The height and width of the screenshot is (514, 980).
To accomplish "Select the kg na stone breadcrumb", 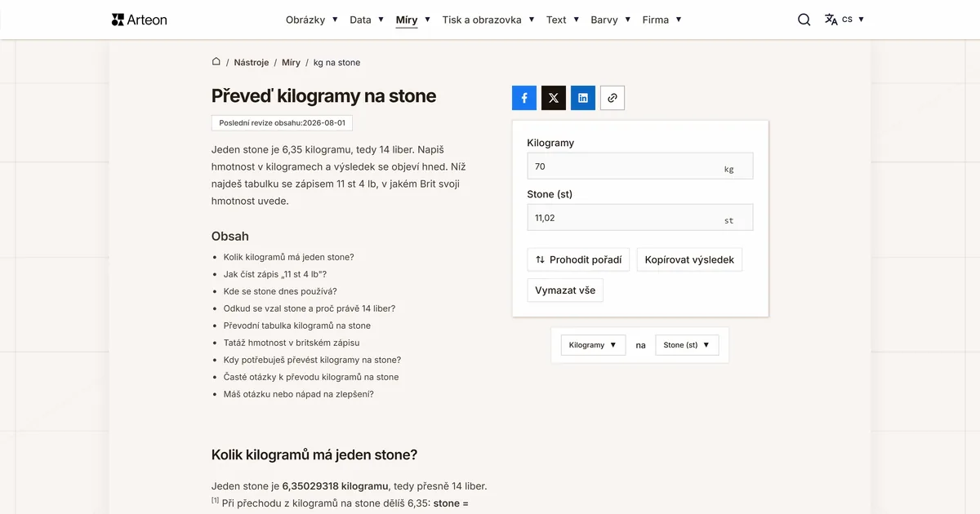I will [x=336, y=63].
